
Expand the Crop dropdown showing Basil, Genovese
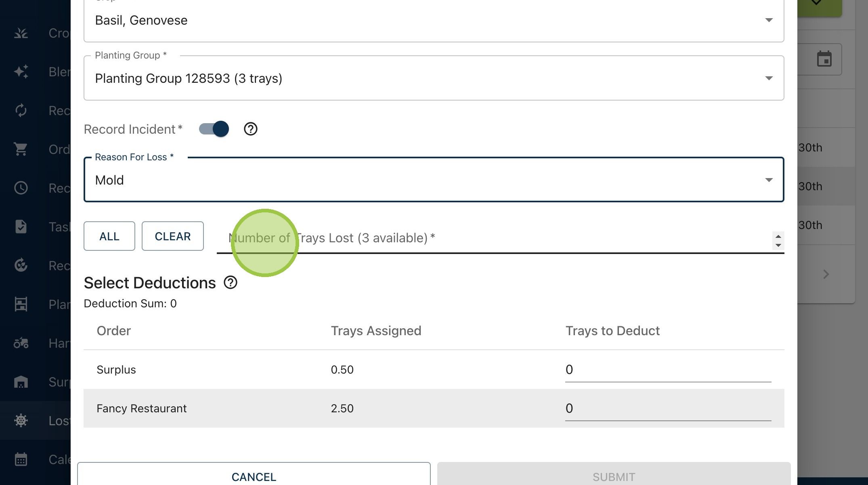tap(434, 20)
